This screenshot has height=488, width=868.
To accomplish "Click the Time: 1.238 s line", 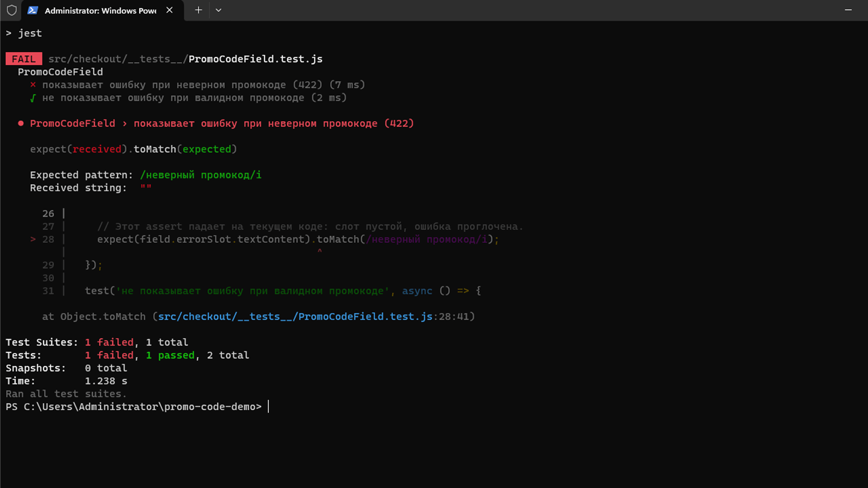I will pyautogui.click(x=67, y=381).
